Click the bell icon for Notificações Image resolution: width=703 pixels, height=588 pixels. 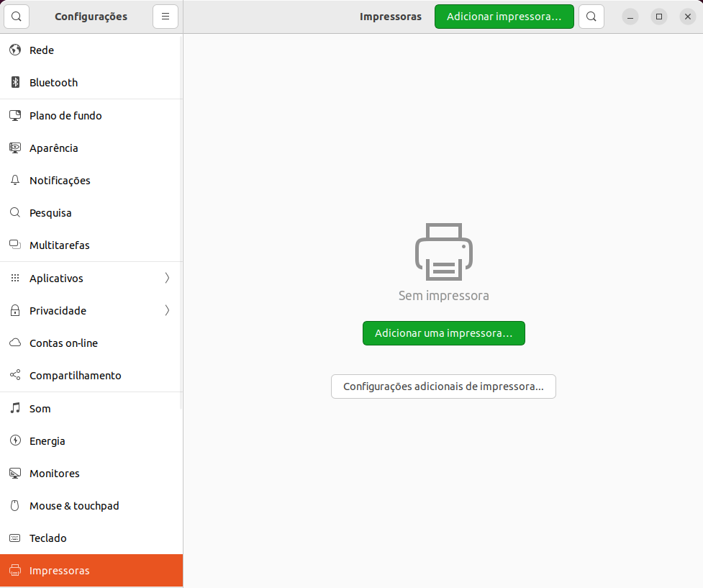(15, 181)
